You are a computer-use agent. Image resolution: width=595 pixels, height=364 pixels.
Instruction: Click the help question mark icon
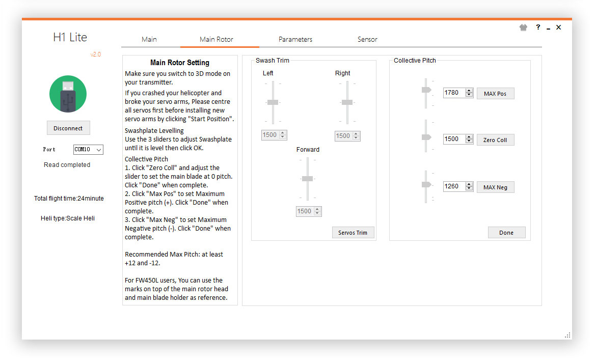pos(538,27)
